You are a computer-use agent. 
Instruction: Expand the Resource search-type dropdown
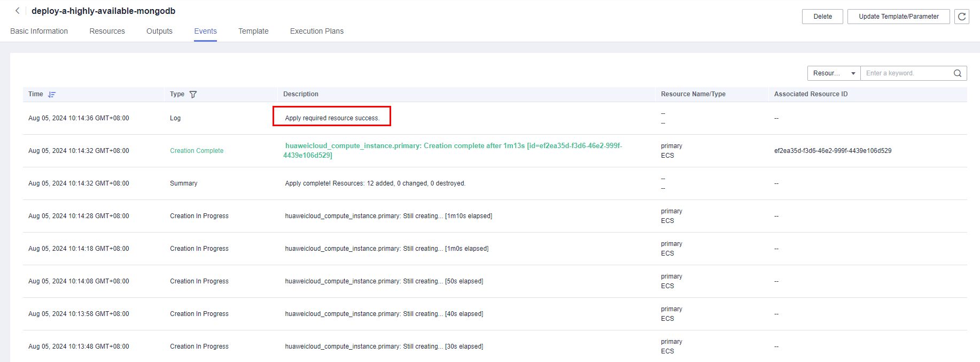pos(833,73)
